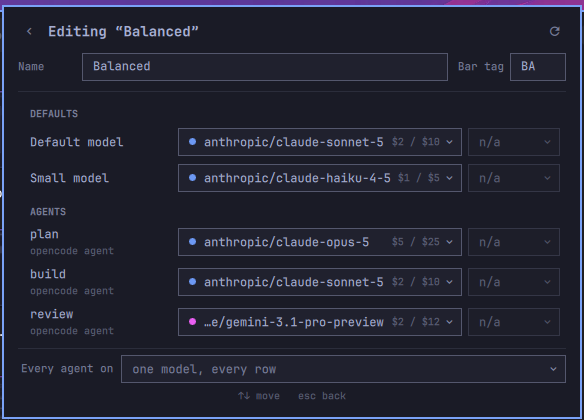584x420 pixels.
Task: Open the review agent gemini model dropdown
Action: (x=320, y=322)
